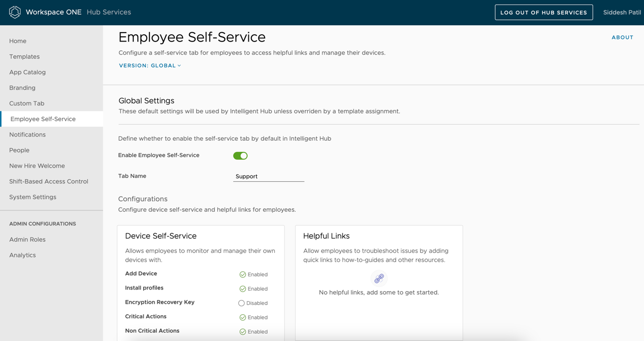Toggle the Enable Employee Self-Service switch

[x=240, y=156]
